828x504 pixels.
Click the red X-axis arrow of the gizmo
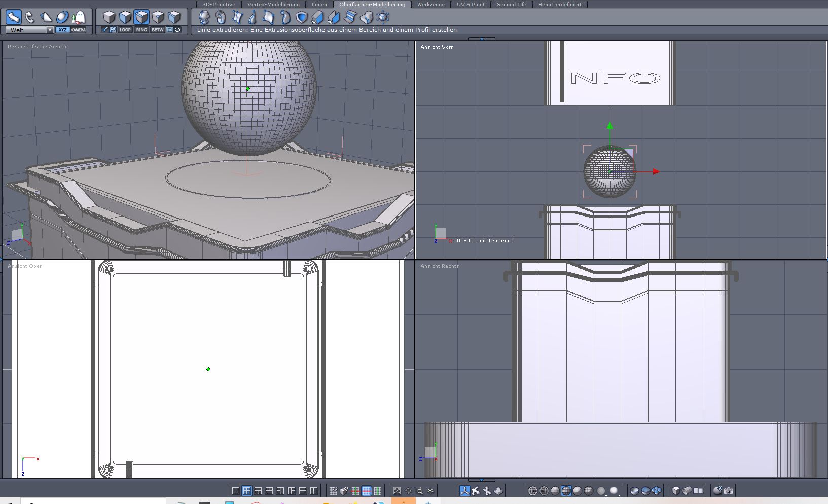(656, 172)
